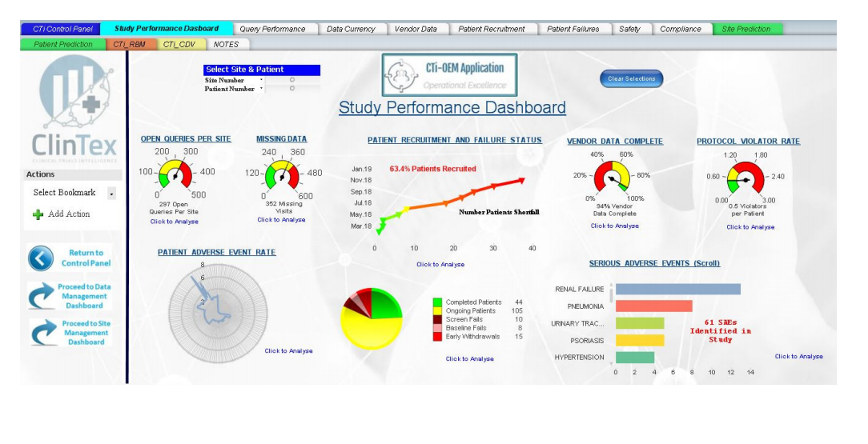Click the green Completed Patients legend swatch
Image resolution: width=868 pixels, height=444 pixels.
pyautogui.click(x=437, y=302)
